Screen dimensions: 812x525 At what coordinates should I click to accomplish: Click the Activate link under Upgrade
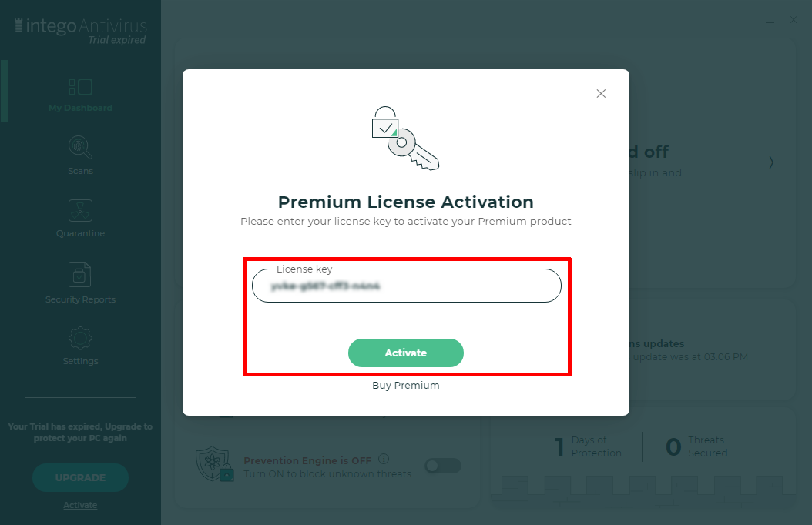[x=80, y=505]
